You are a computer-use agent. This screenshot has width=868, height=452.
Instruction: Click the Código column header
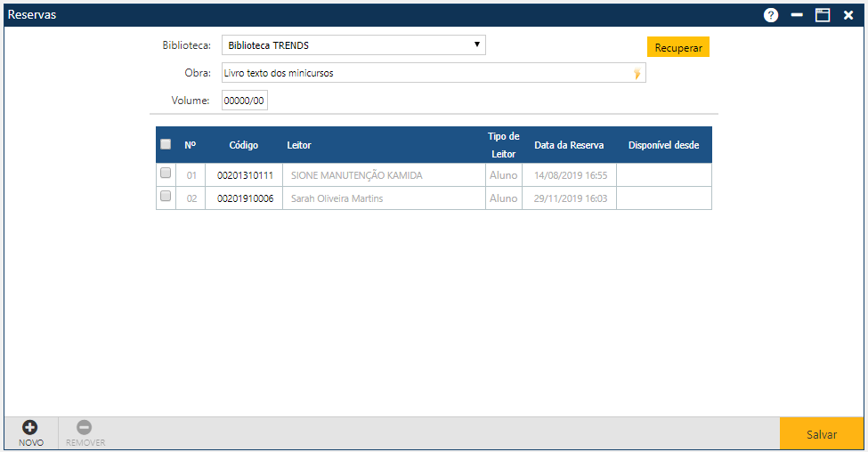click(243, 145)
